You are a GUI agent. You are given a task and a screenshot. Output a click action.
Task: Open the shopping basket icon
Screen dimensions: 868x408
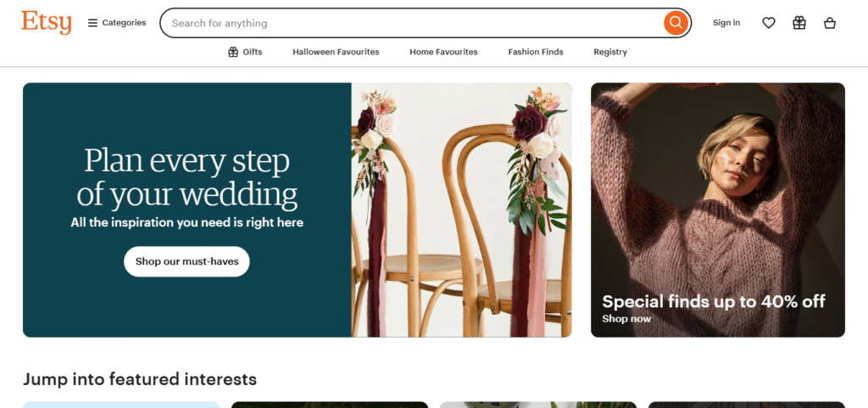829,23
